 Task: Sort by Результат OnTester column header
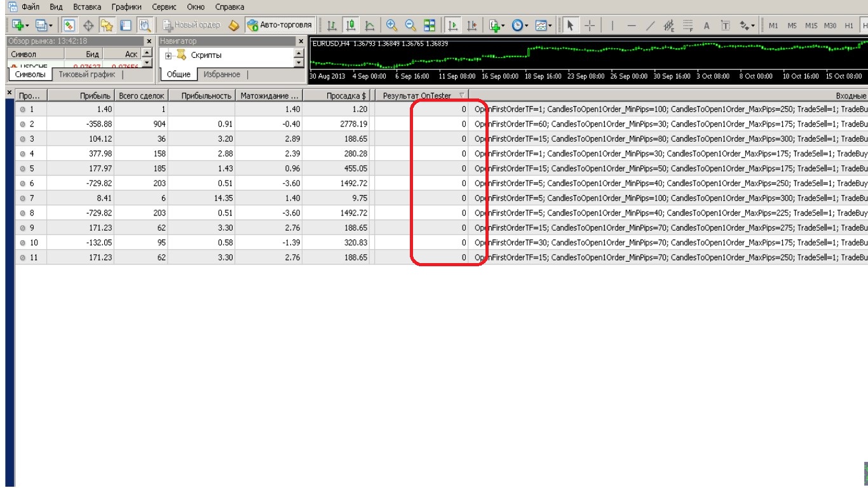421,96
